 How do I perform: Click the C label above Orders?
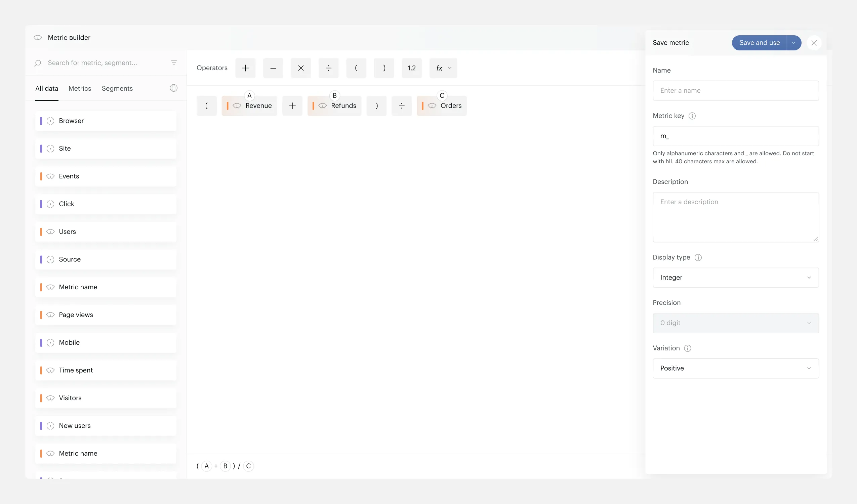tap(442, 95)
